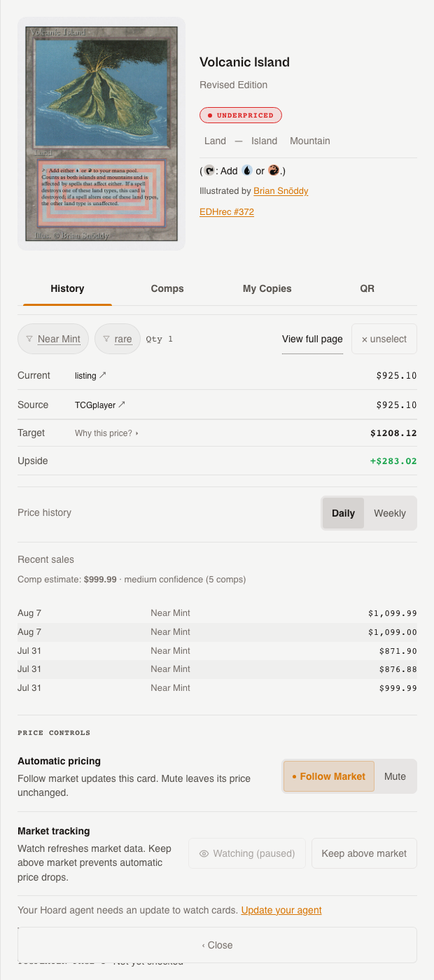Select the $871.90 Jul 31 sale row
Viewport: 434px width, 980px height.
(217, 651)
